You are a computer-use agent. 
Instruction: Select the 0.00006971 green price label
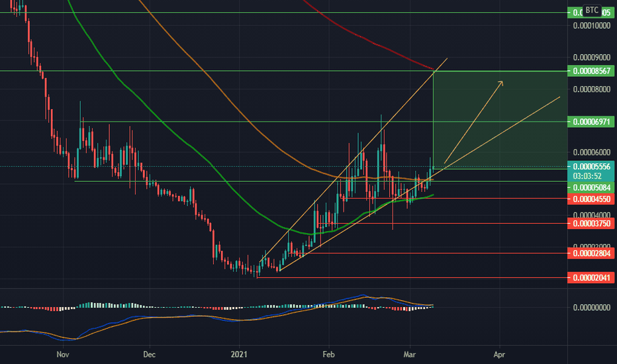(x=591, y=122)
